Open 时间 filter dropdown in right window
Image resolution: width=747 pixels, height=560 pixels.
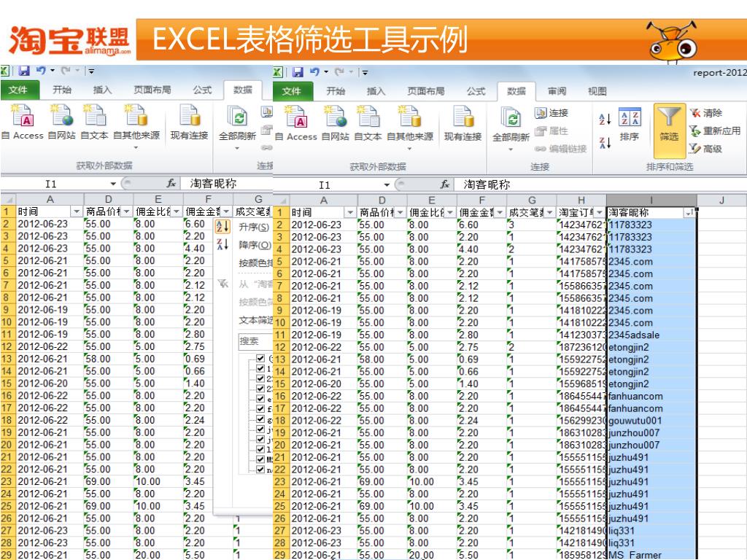(351, 212)
